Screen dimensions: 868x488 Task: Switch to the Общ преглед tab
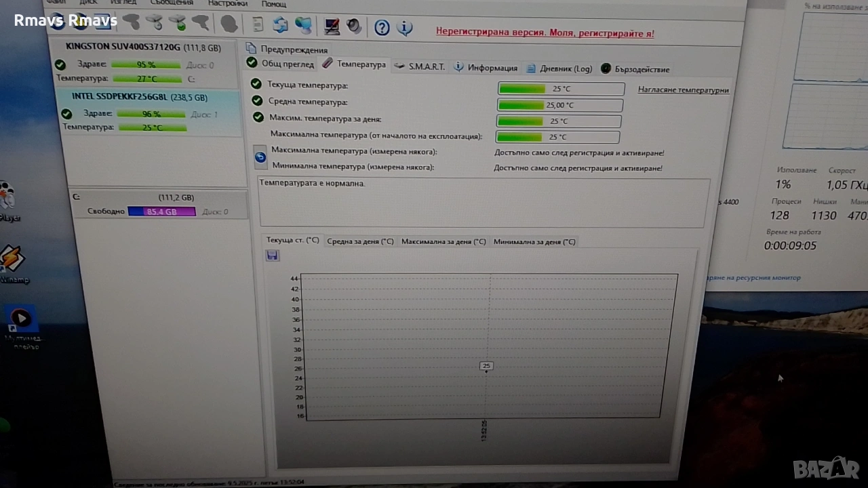click(x=281, y=64)
